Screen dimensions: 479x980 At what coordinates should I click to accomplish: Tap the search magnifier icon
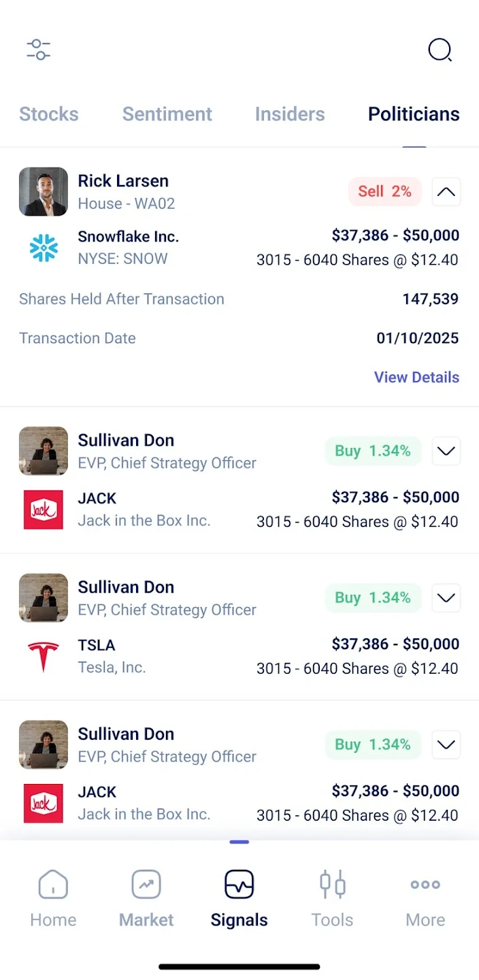(x=440, y=50)
